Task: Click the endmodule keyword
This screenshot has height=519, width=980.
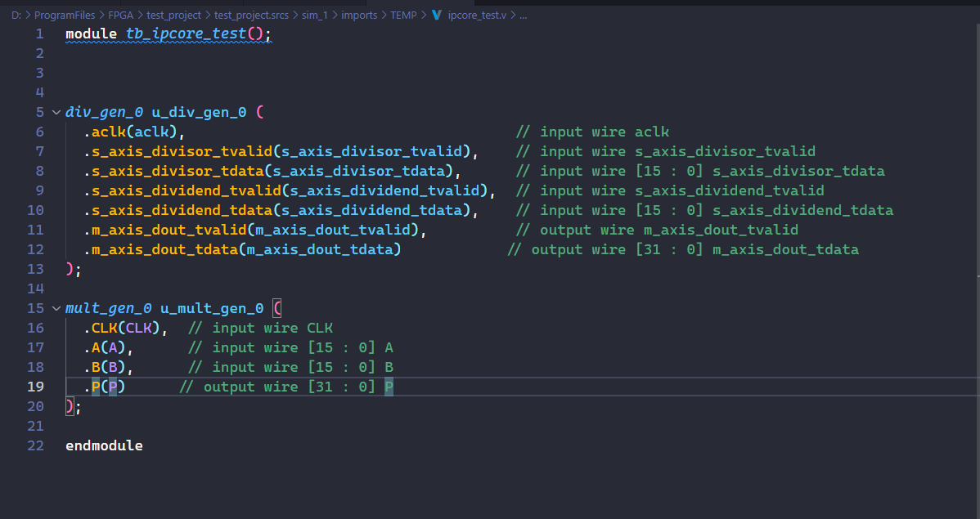Action: click(104, 445)
